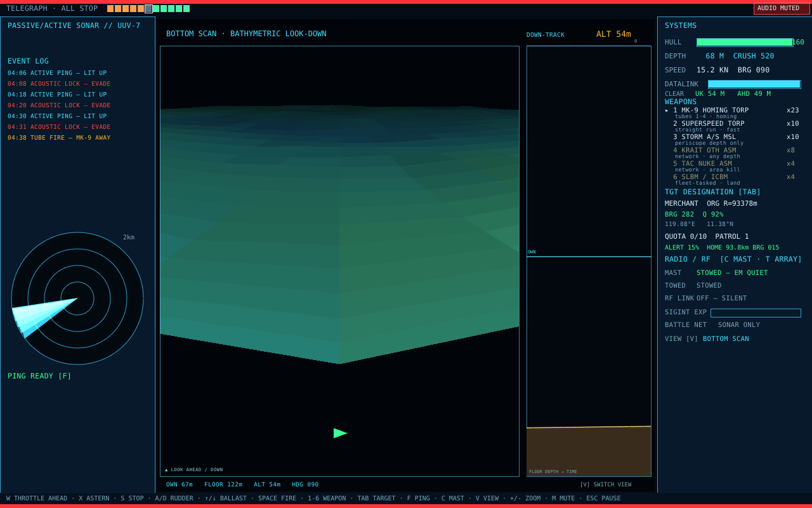812x508 pixels.
Task: Click the 04:20 ACOUSTIC LOCK — EVADE entry
Action: coord(59,105)
